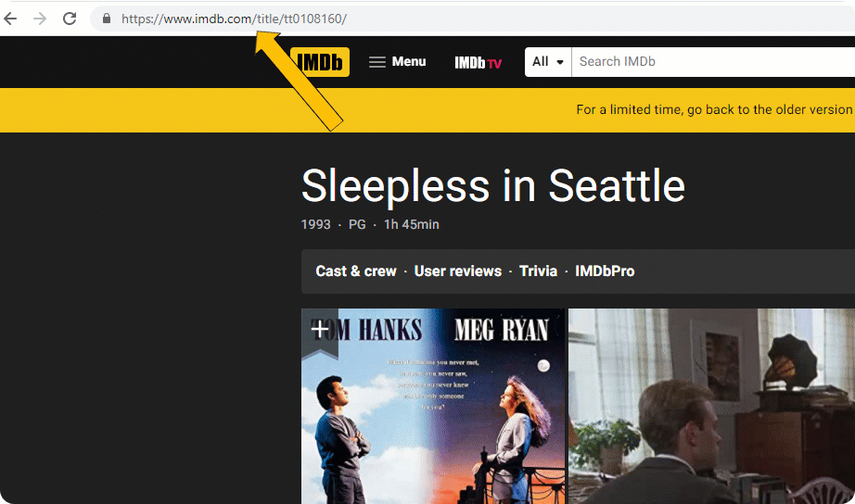The width and height of the screenshot is (855, 504).
Task: Open the hamburger Menu
Action: click(x=398, y=62)
